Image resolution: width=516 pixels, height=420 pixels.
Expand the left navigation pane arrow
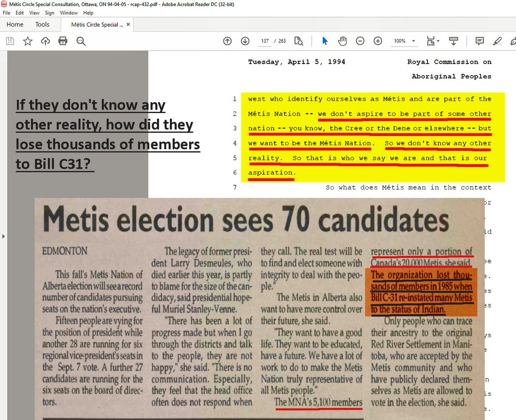pyautogui.click(x=4, y=236)
